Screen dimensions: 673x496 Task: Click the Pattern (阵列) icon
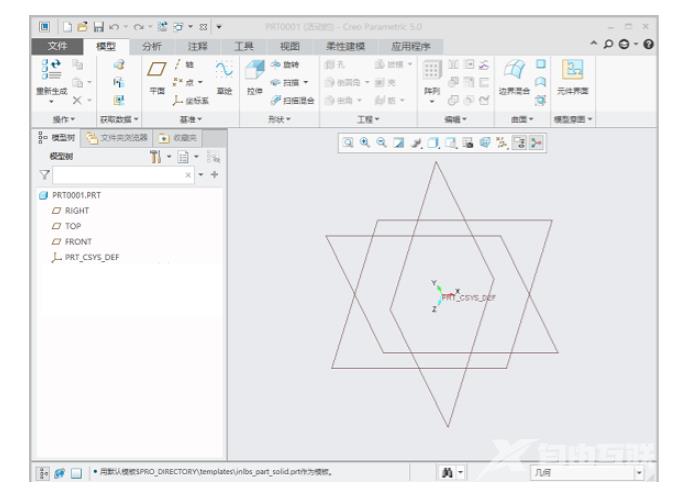tap(432, 70)
